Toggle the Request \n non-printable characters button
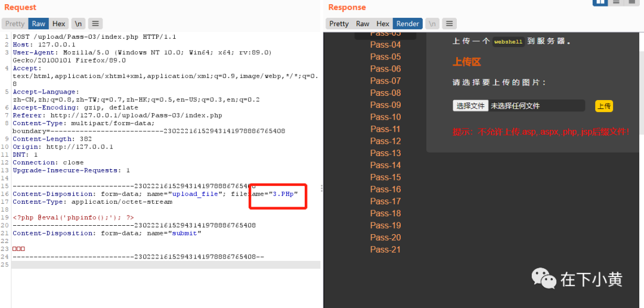The width and height of the screenshot is (644, 308). pyautogui.click(x=78, y=24)
